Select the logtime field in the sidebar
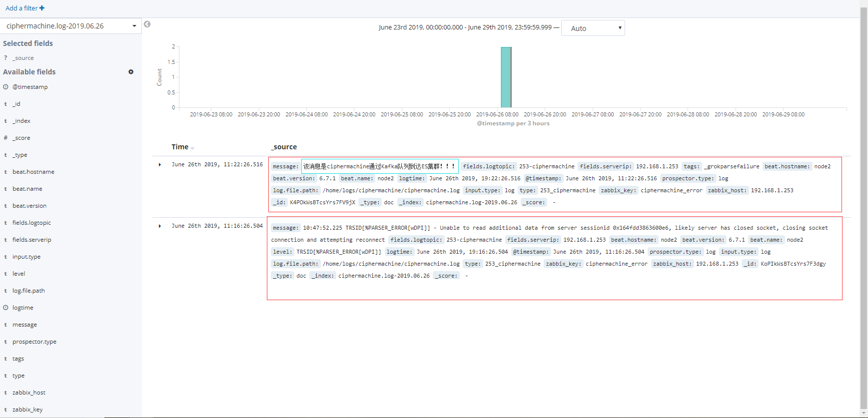 [x=23, y=308]
